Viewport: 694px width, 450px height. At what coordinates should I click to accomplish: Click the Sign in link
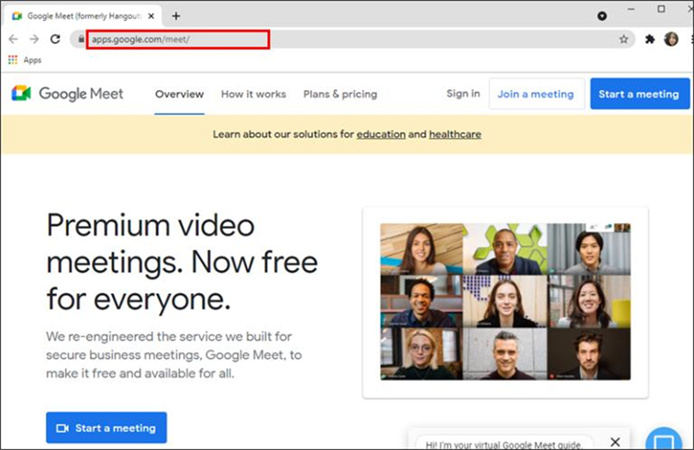point(463,94)
